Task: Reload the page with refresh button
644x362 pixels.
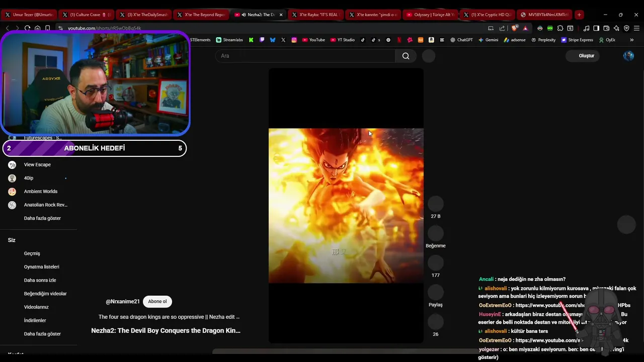Action: 27,28
